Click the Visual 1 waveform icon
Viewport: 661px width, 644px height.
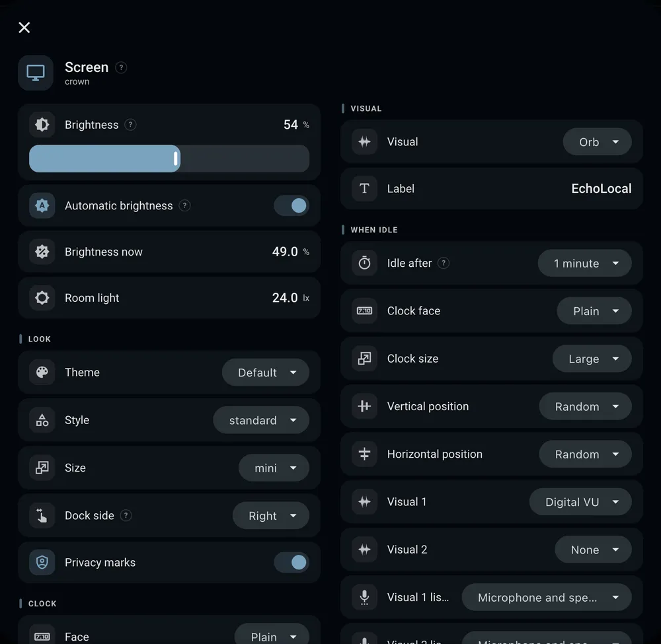click(365, 501)
